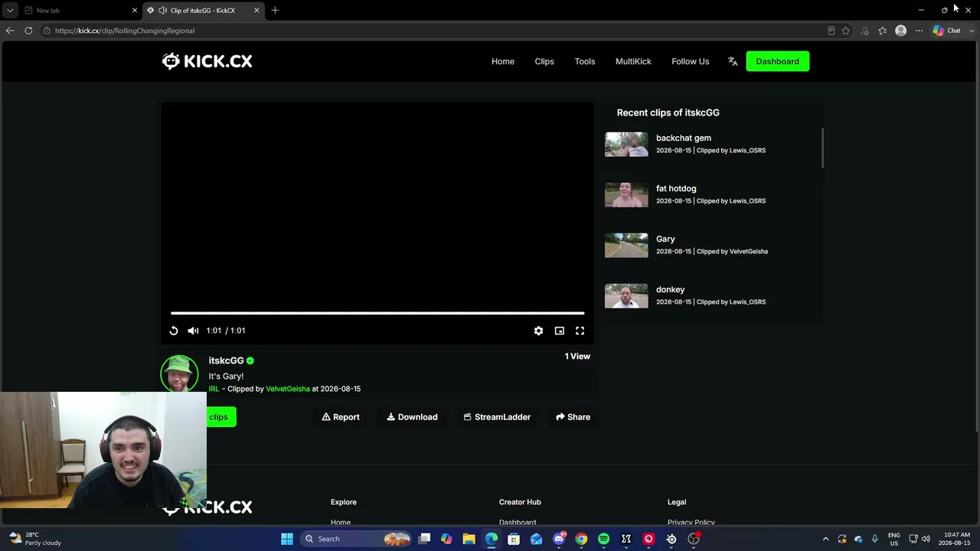Screen dimensions: 980x551
Task: Open the tab search dropdown arrow
Action: [10, 11]
